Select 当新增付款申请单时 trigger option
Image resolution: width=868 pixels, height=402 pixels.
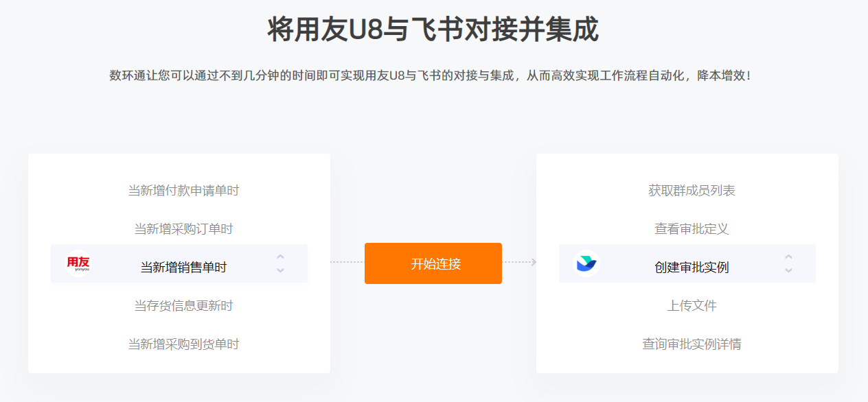(x=183, y=191)
